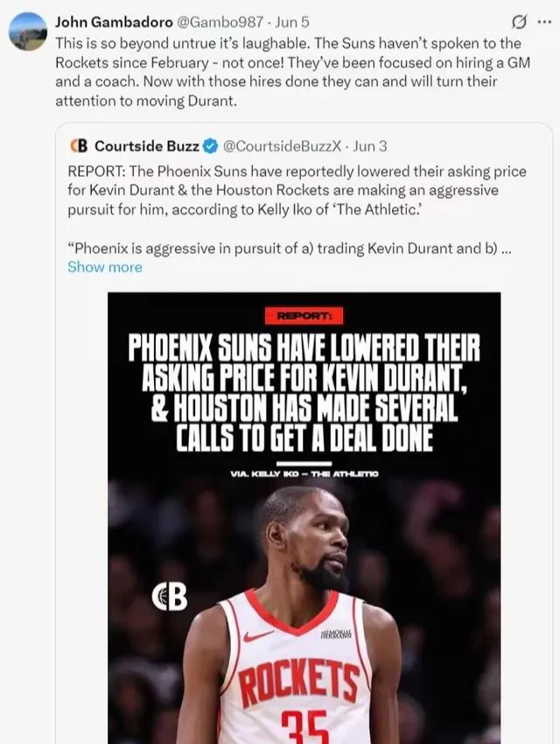Click the Courtside Buzz CB logo avatar
560x744 pixels.
coord(79,145)
